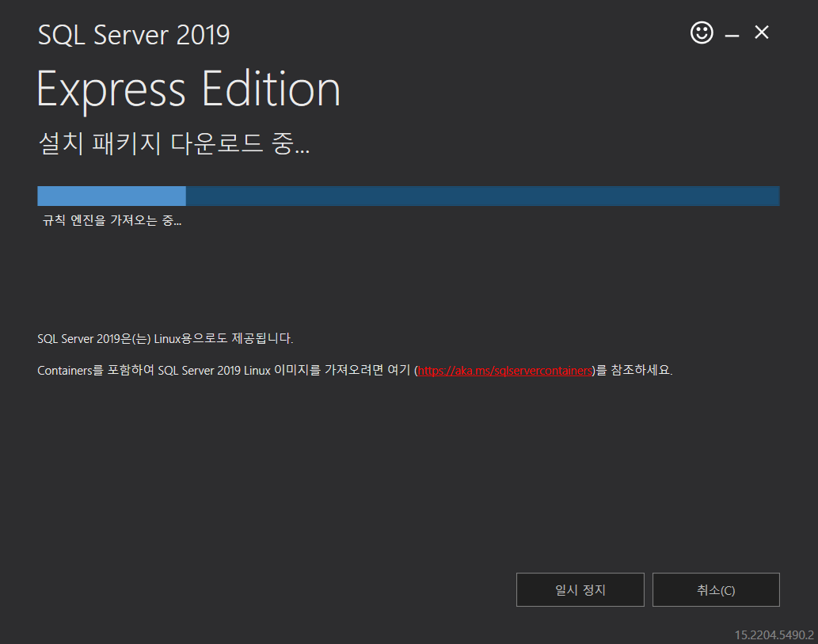This screenshot has height=644, width=818.
Task: Pause the download with 일시 정지 button
Action: [580, 589]
